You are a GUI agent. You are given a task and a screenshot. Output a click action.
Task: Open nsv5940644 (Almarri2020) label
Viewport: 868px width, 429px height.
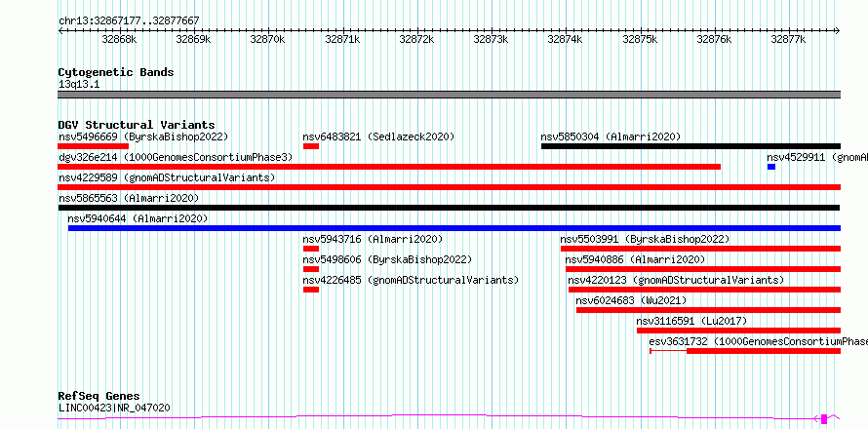click(138, 218)
